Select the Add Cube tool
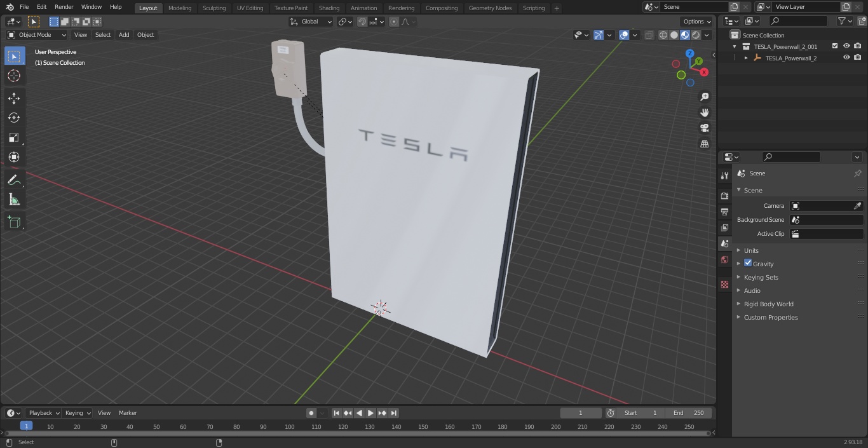Image resolution: width=868 pixels, height=448 pixels. coord(14,222)
